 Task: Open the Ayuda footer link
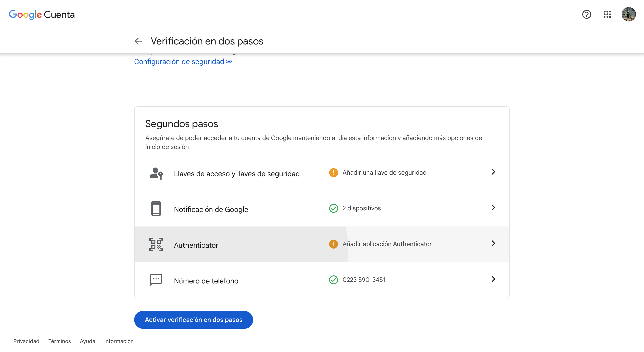[87, 341]
